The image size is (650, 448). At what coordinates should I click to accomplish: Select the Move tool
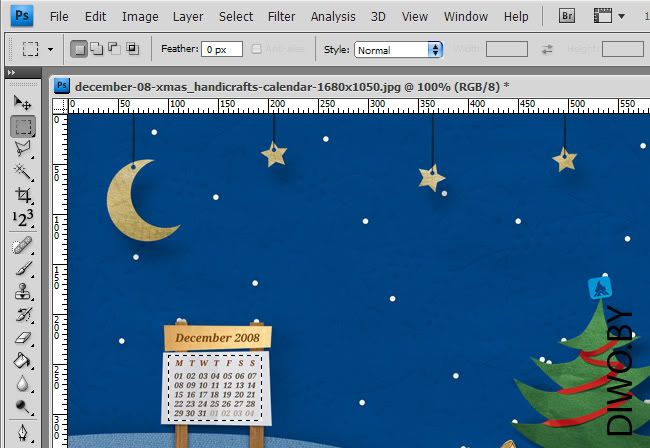coord(22,102)
